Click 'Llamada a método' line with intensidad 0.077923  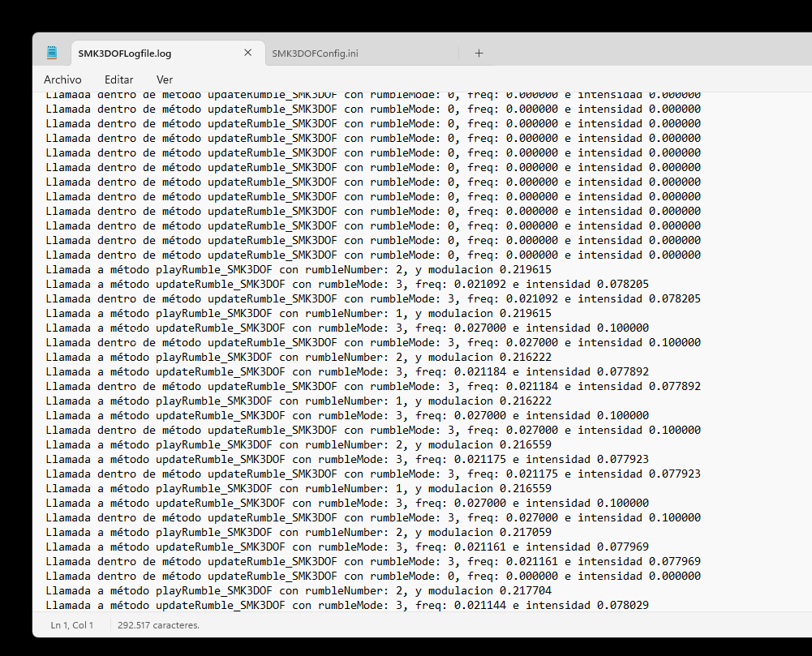coord(347,459)
